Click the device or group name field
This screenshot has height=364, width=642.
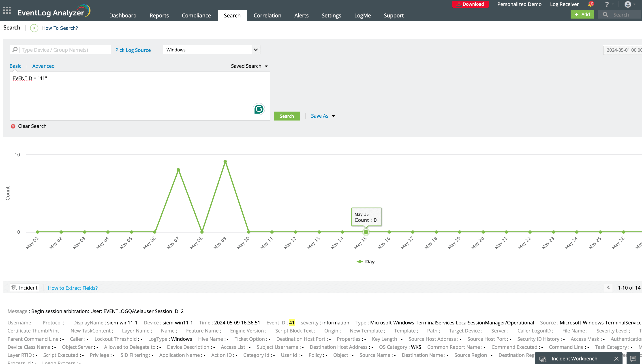tap(65, 50)
